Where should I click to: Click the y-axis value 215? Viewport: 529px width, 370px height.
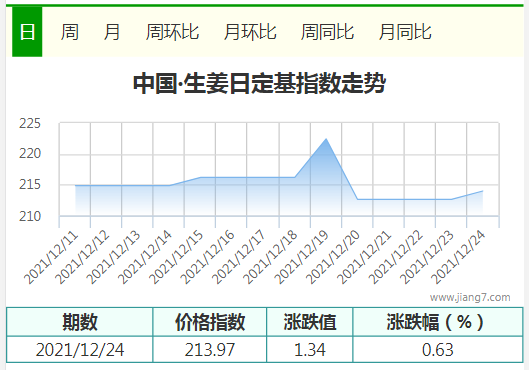click(30, 185)
